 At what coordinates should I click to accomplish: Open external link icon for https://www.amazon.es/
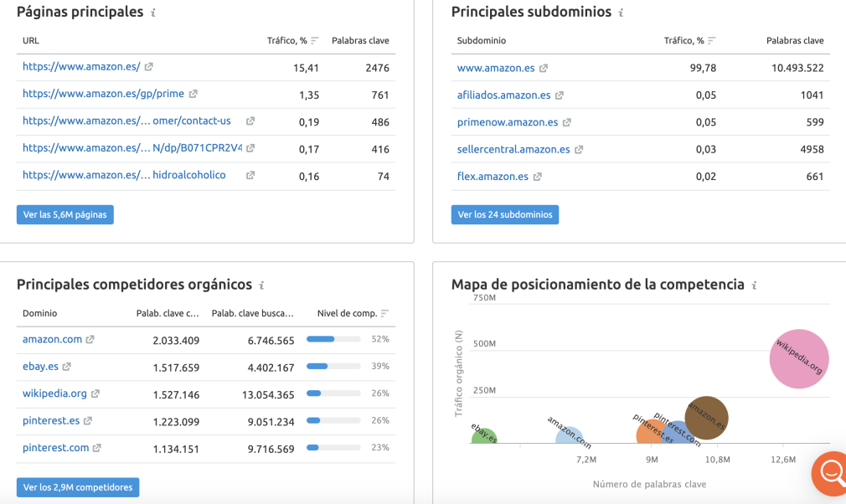(x=149, y=67)
